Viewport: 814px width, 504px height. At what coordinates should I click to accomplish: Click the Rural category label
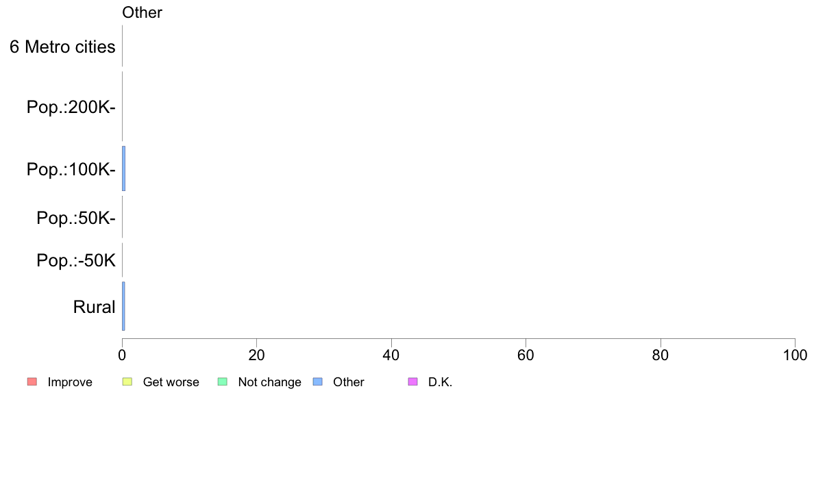[x=94, y=307]
